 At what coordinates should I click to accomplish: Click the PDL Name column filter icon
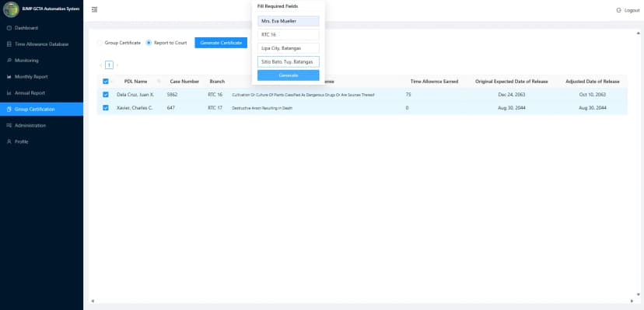(x=159, y=82)
